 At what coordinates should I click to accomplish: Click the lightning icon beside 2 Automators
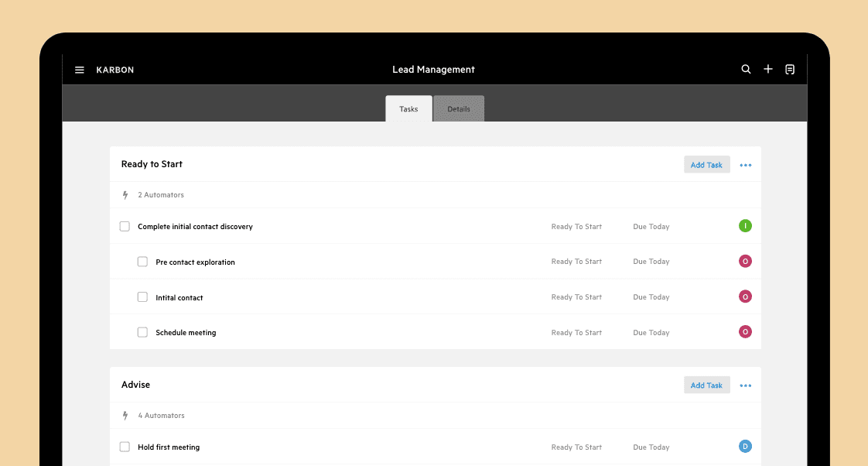pos(125,195)
